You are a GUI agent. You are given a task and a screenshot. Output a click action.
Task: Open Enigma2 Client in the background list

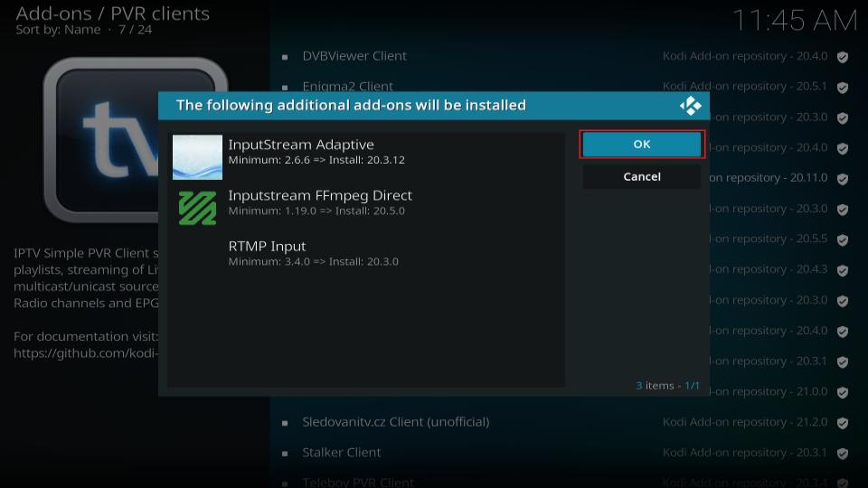(x=347, y=87)
